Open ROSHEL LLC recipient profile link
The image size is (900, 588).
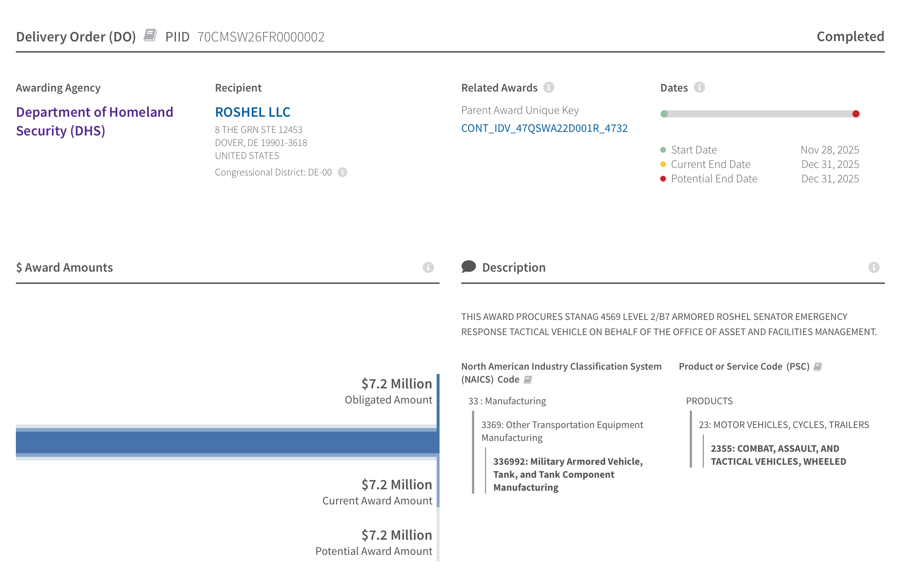pyautogui.click(x=253, y=112)
